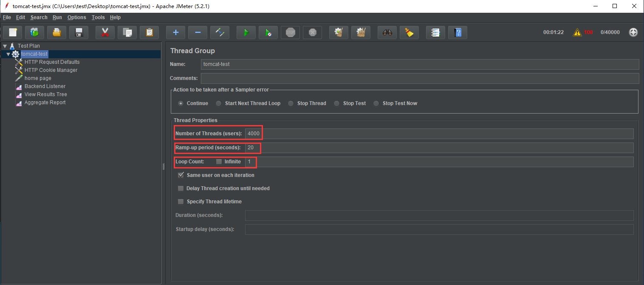Select the home page sampler

point(38,78)
